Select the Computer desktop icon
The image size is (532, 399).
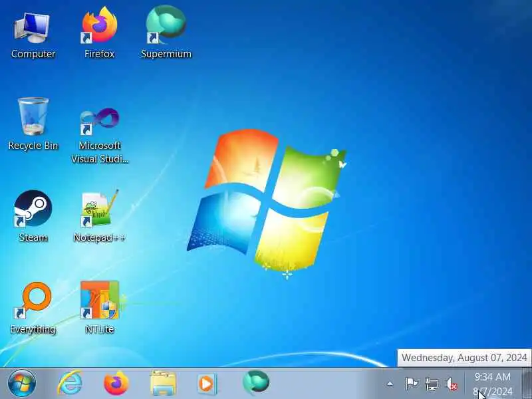tap(33, 34)
